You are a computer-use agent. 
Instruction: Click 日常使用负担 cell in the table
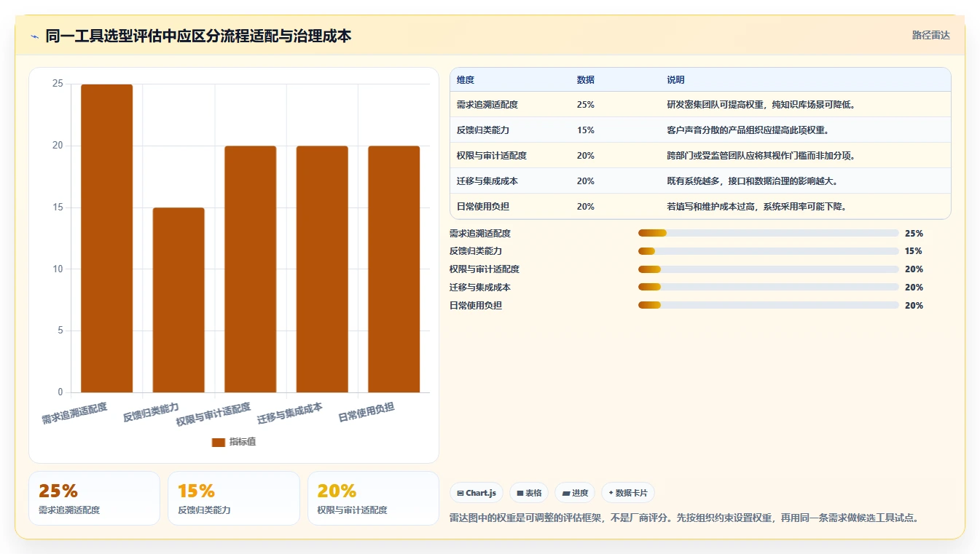[483, 207]
